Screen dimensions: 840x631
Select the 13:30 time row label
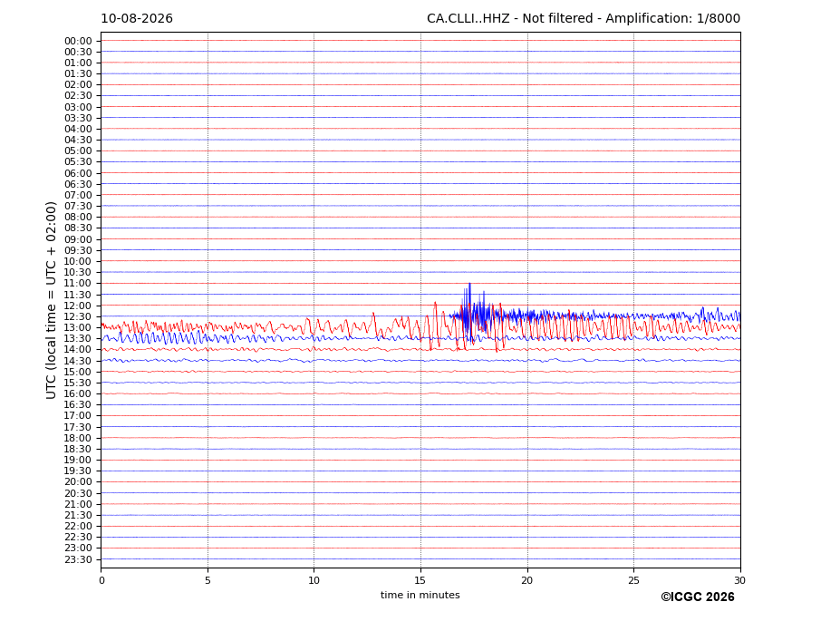[x=78, y=338]
